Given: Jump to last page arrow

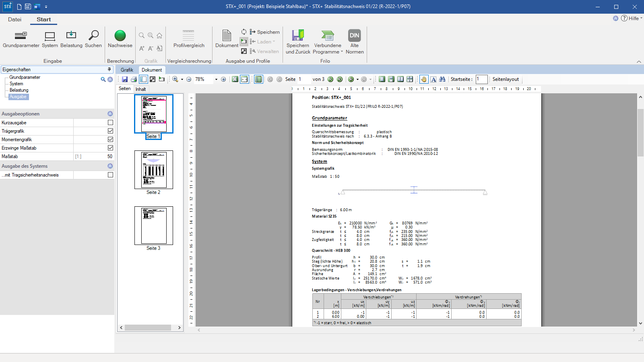Looking at the screenshot, I should point(340,79).
